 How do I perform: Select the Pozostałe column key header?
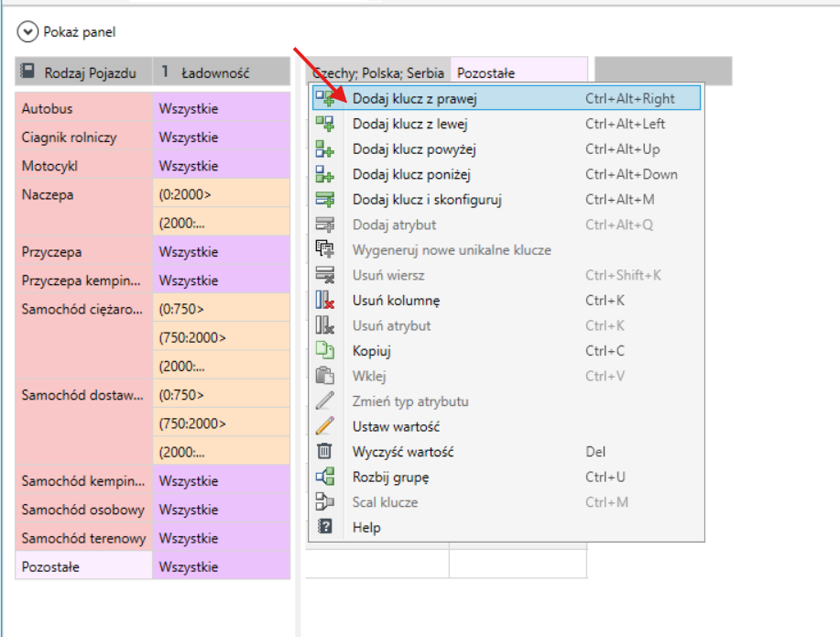click(519, 71)
